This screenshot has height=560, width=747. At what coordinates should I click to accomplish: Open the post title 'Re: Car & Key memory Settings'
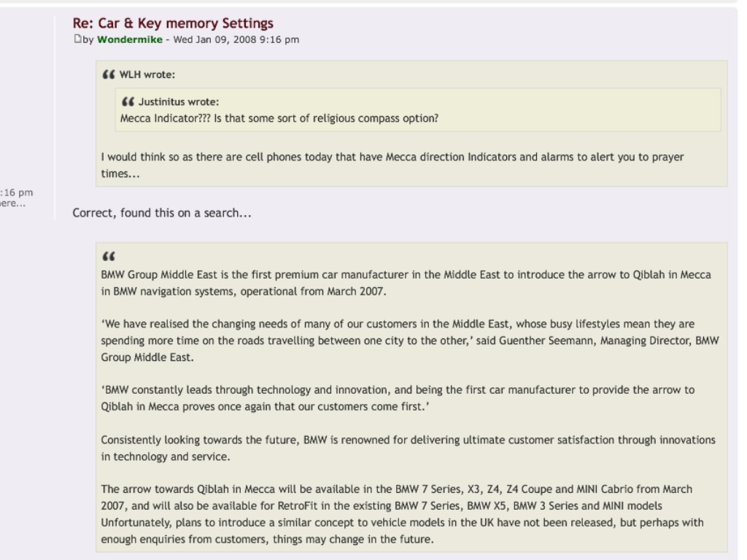pos(173,23)
